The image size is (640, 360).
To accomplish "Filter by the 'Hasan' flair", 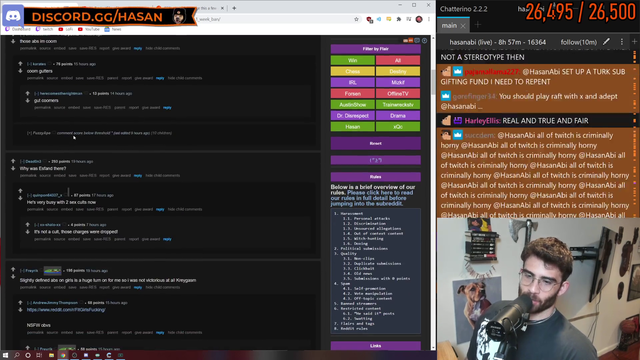I will tap(353, 127).
